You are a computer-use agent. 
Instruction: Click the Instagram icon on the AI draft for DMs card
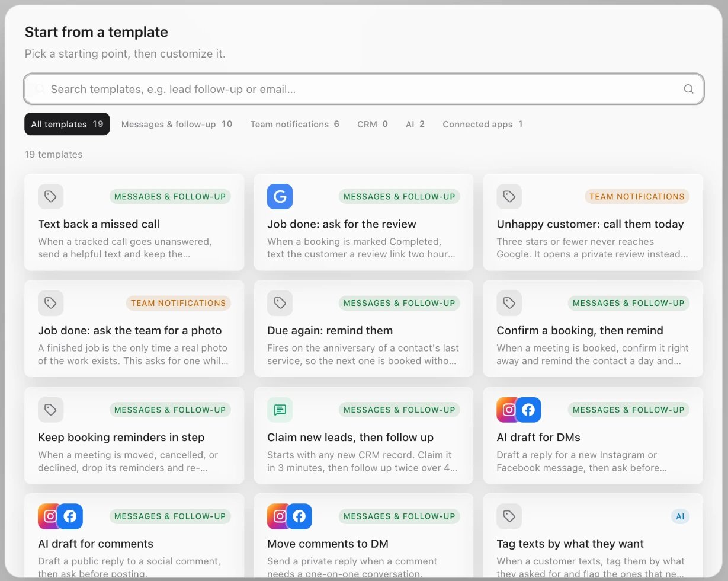(x=506, y=410)
